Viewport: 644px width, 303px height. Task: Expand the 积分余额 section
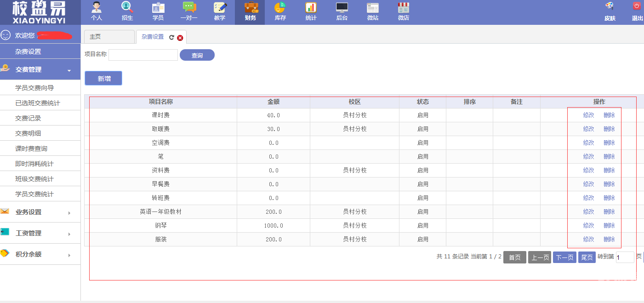click(40, 254)
